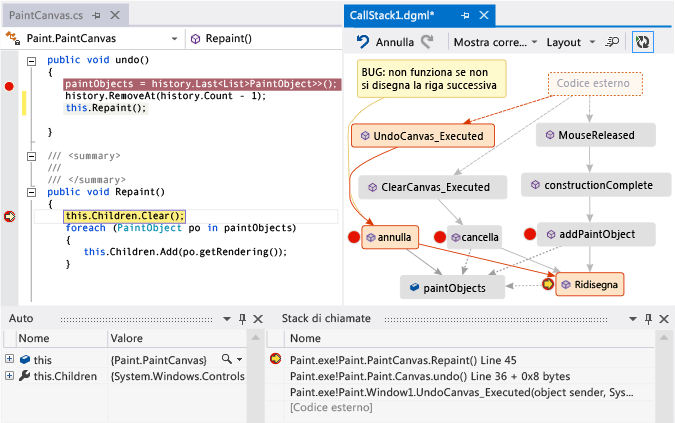Toggle the breakpoint beside addPaintObject node
The height and width of the screenshot is (423, 675).
(530, 235)
